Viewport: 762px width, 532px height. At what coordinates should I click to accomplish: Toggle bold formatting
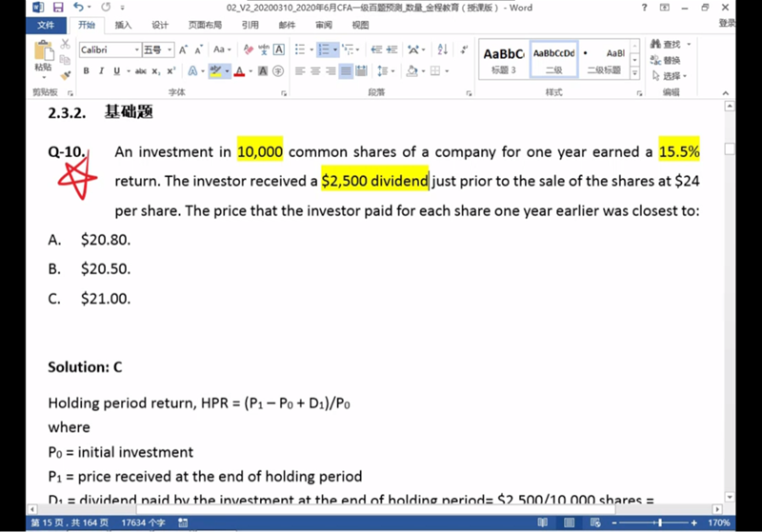86,70
